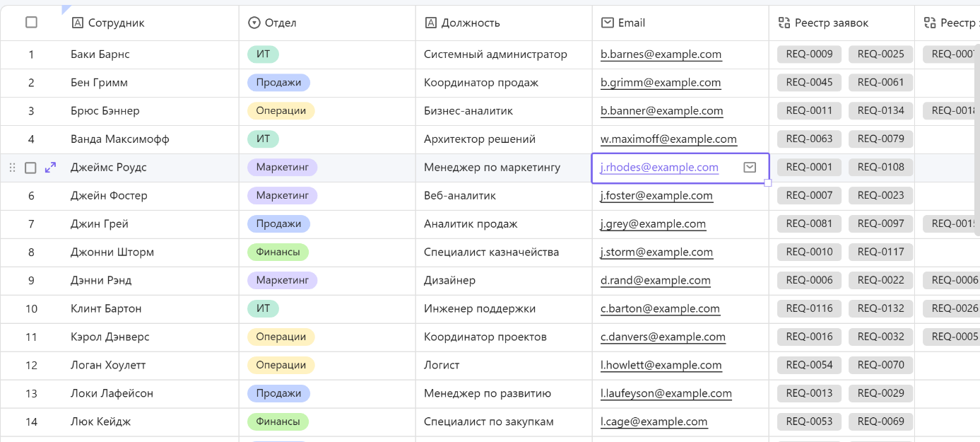The image size is (980, 442).
Task: Click the Маркетинг tag for Джейн Фостер
Action: [x=282, y=196]
